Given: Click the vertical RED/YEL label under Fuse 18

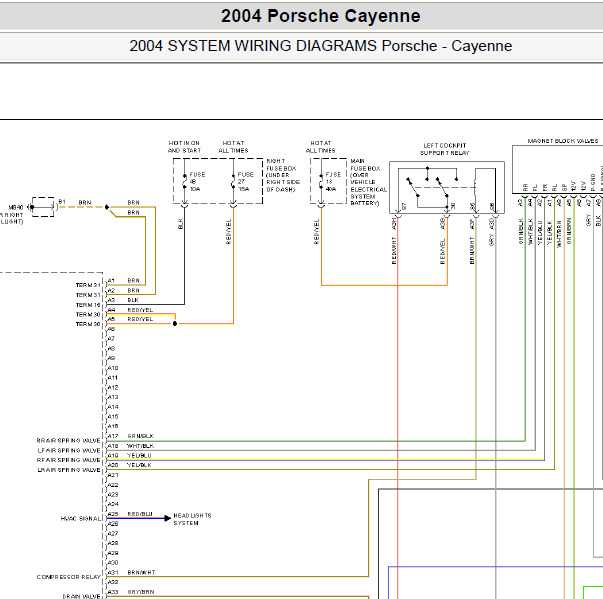Looking at the screenshot, I should [316, 232].
